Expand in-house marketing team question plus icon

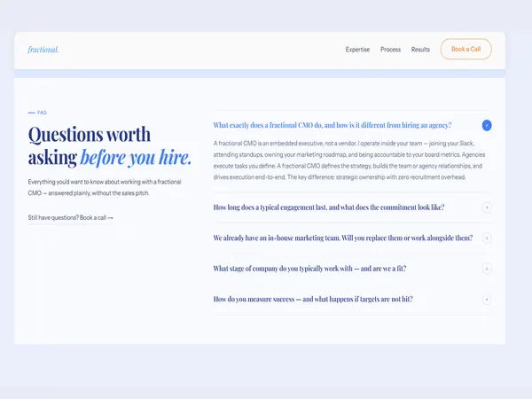(487, 238)
